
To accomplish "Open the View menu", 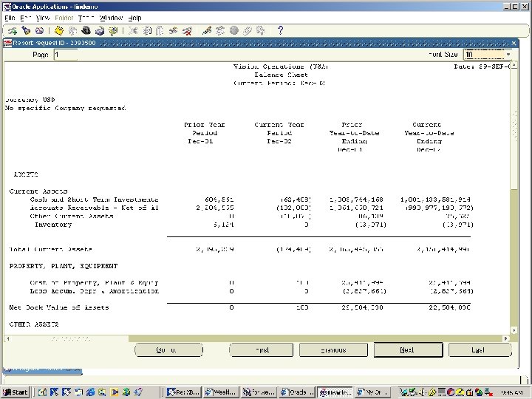I will click(43, 18).
